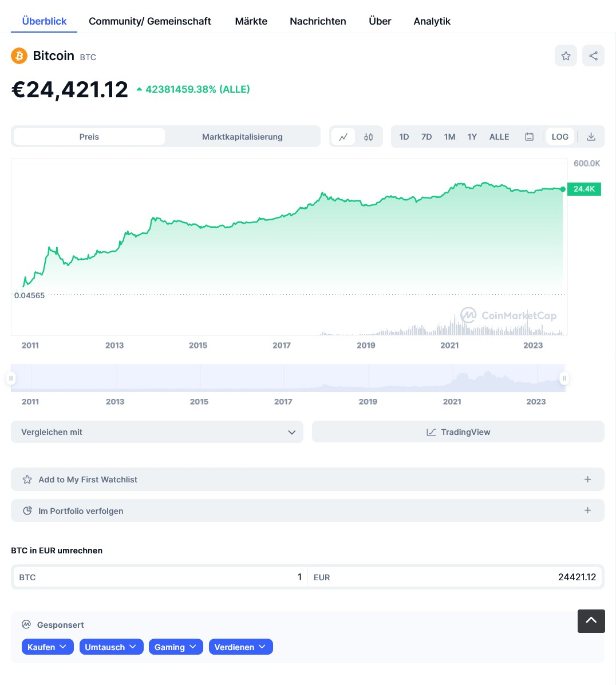616x685 pixels.
Task: Expand the Kaufen sponsored dropdown
Action: point(47,647)
